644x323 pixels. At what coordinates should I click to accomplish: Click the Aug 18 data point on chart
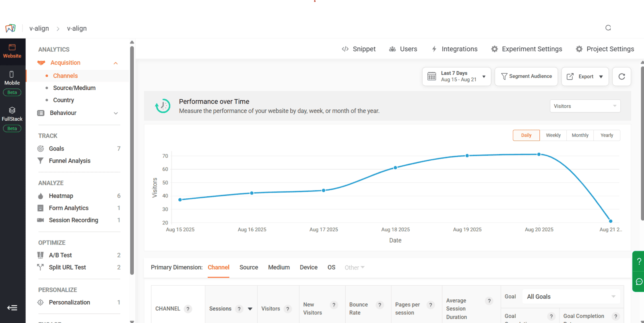(395, 168)
